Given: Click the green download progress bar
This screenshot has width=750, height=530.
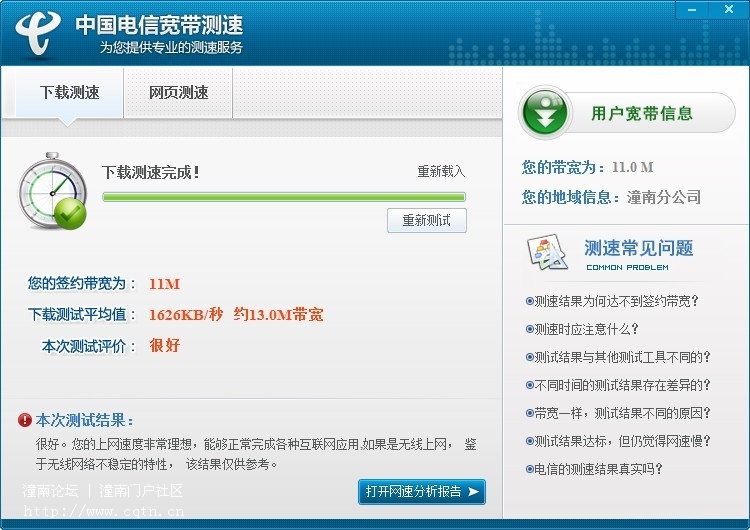Looking at the screenshot, I should click(x=284, y=197).
